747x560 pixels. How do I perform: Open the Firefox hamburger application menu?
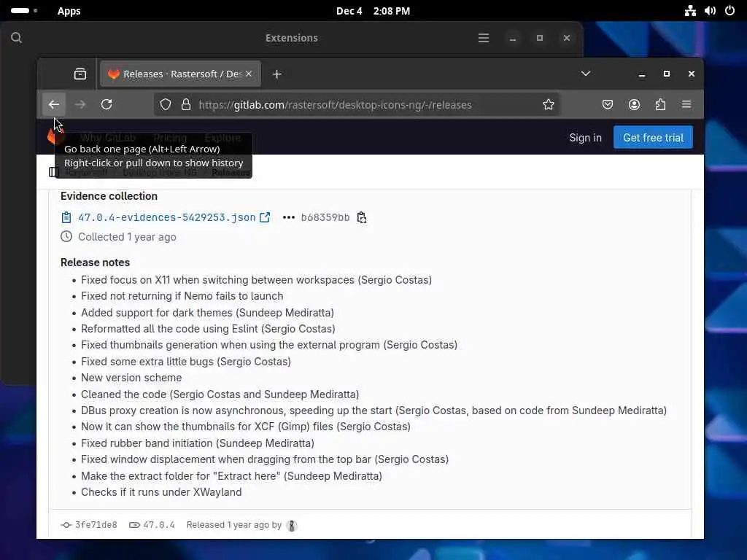coord(686,105)
